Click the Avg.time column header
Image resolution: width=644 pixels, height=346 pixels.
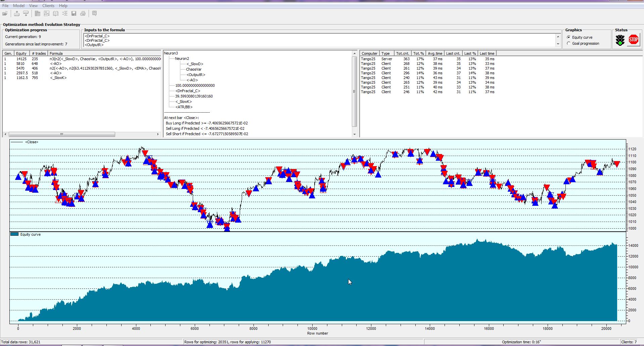pos(435,53)
